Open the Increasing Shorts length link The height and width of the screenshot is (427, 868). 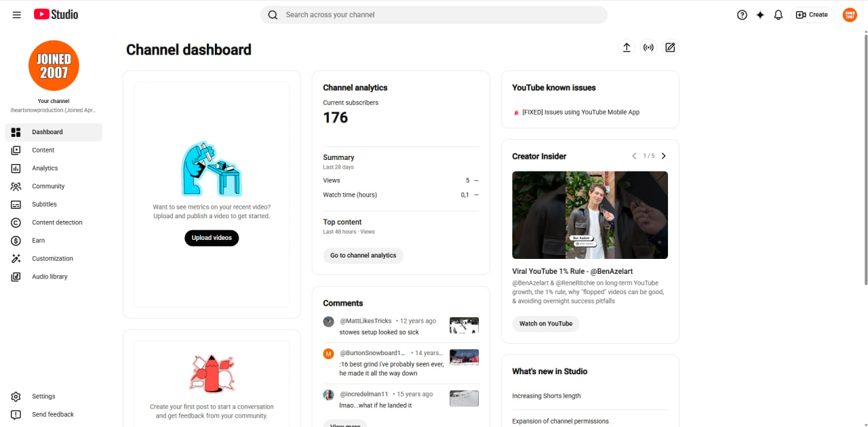[x=547, y=396]
